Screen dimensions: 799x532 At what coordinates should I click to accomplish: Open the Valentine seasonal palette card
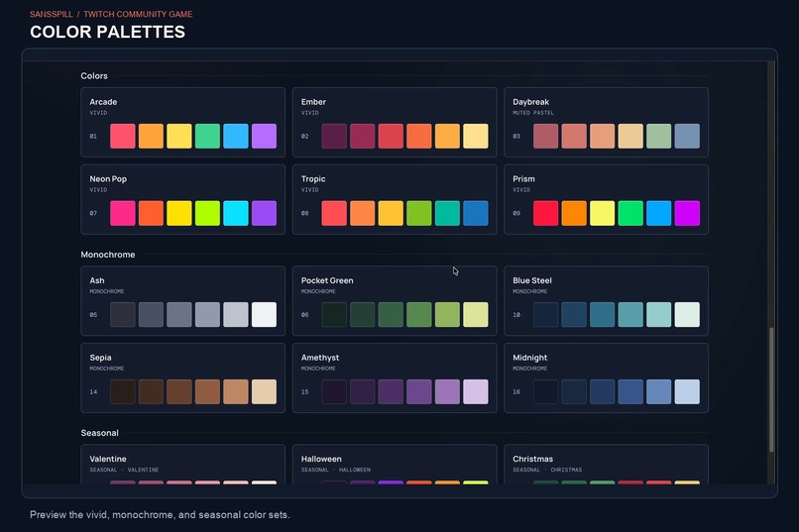tap(183, 465)
